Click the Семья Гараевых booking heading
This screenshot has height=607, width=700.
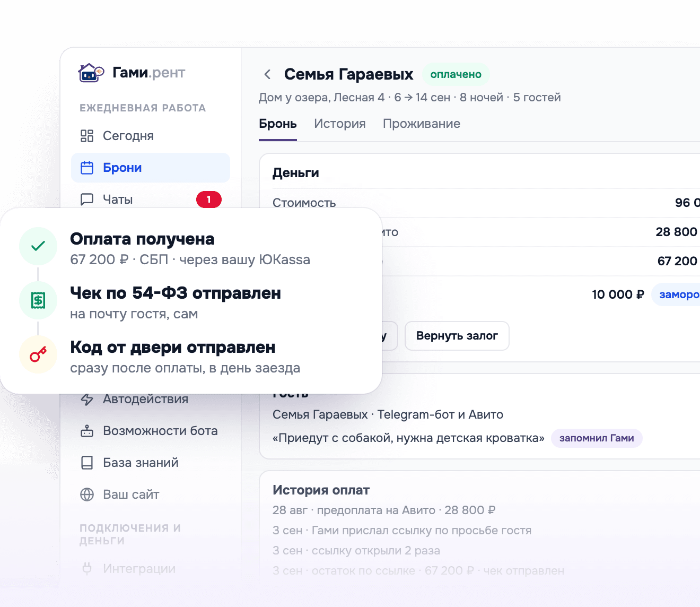click(x=349, y=74)
